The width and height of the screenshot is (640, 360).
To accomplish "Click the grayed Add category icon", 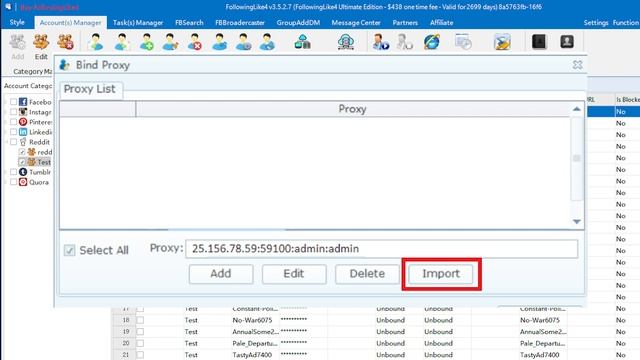I will pyautogui.click(x=18, y=42).
